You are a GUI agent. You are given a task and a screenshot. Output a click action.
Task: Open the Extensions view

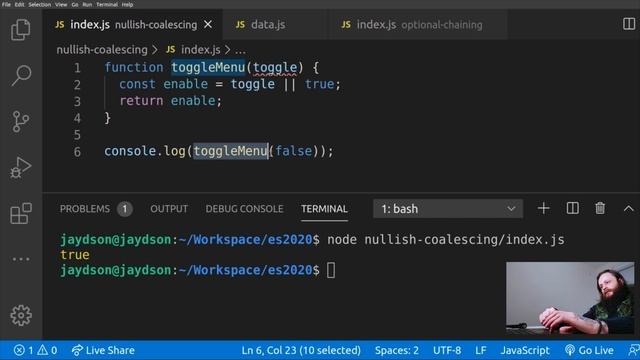(x=21, y=213)
